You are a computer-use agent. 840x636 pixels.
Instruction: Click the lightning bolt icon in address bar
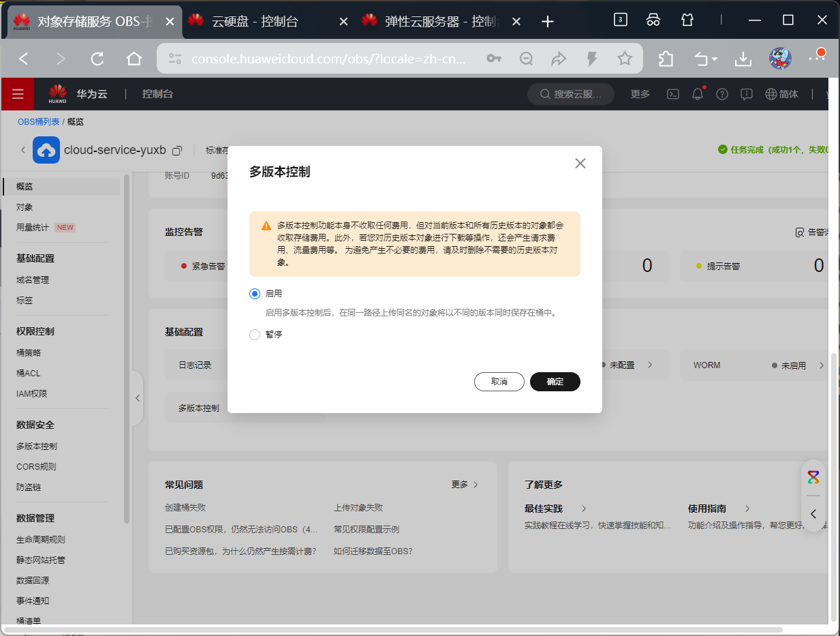point(592,59)
